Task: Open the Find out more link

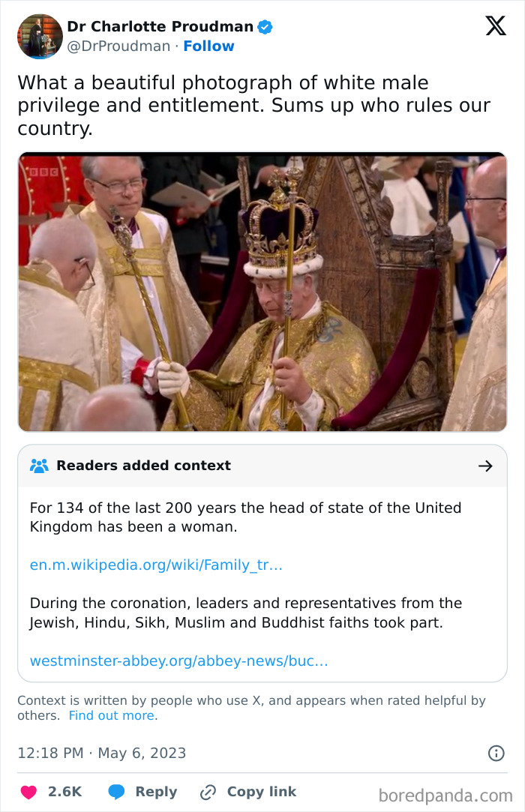Action: (x=111, y=715)
